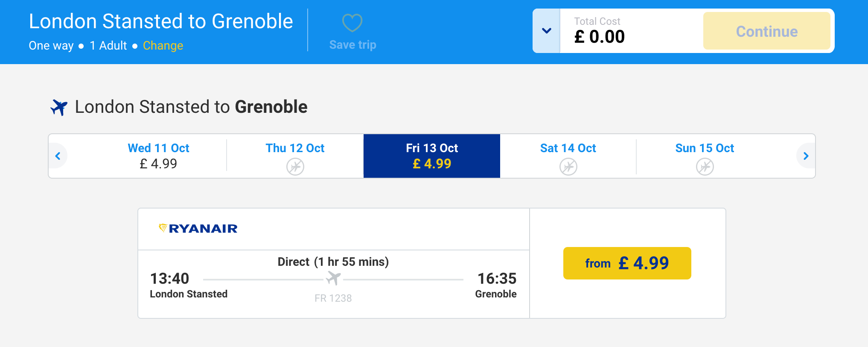Select the from £4.99 fare button

[x=627, y=263]
